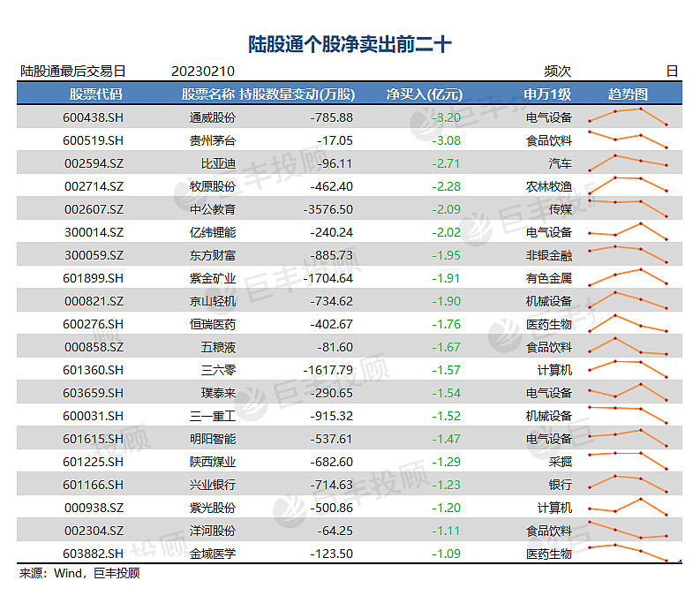
Task: Click the -3.20 net buy value
Action: (x=446, y=117)
